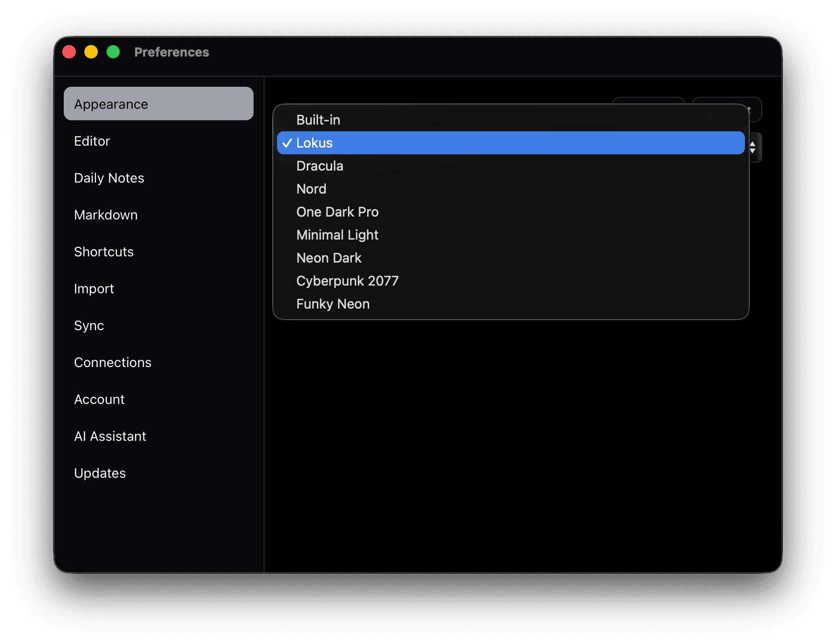View the Shortcuts preferences
Image resolution: width=836 pixels, height=644 pixels.
click(x=104, y=252)
